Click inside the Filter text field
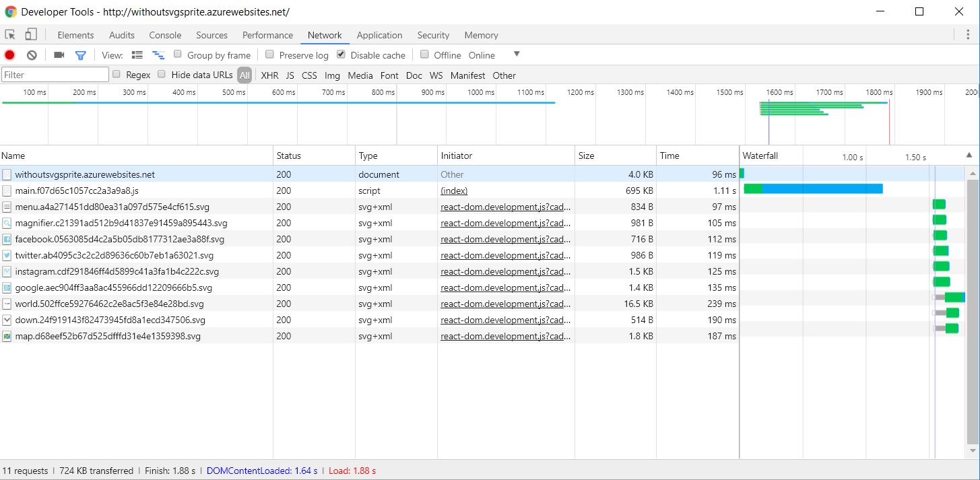 (55, 75)
